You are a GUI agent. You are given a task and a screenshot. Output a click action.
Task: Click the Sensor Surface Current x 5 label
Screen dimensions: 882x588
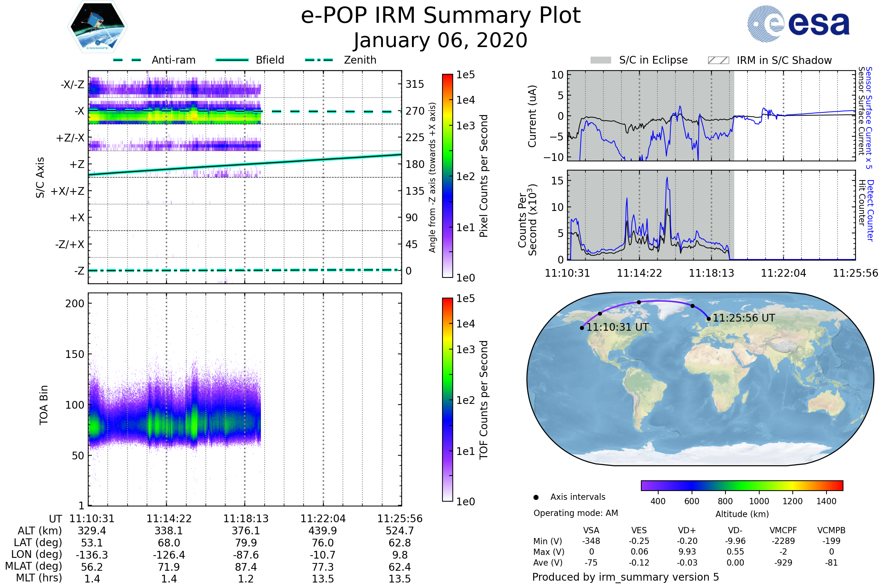tap(869, 117)
